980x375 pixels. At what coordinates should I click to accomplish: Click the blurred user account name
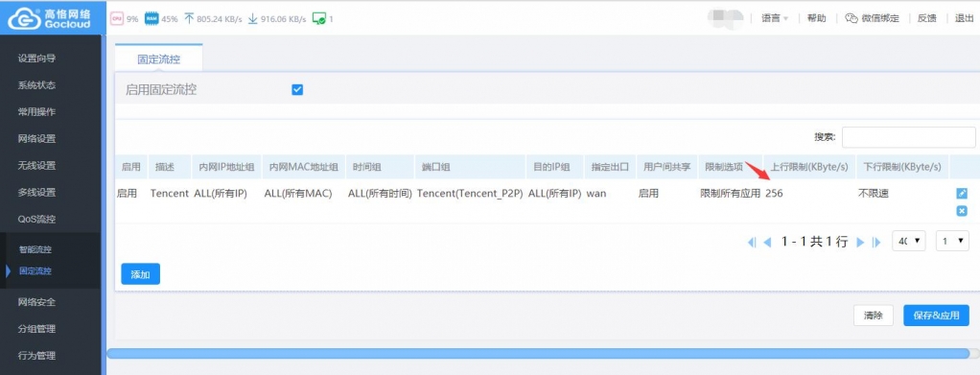click(x=725, y=18)
